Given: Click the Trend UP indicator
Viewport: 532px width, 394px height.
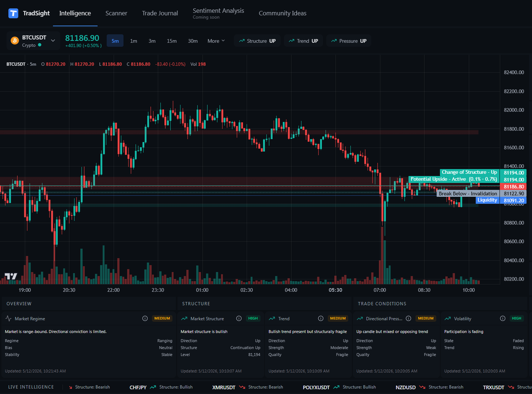Looking at the screenshot, I should click(x=303, y=41).
